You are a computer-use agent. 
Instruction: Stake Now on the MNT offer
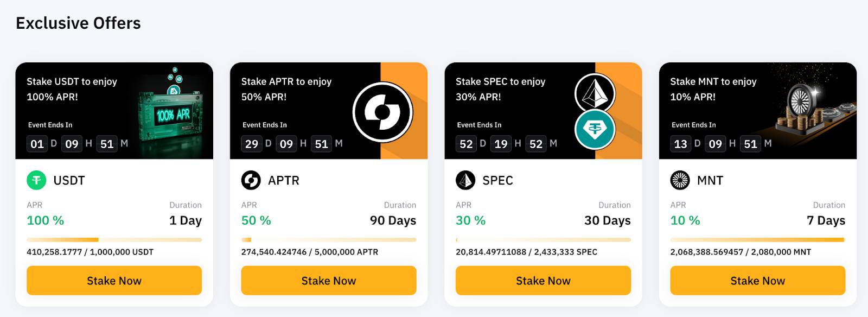click(758, 281)
